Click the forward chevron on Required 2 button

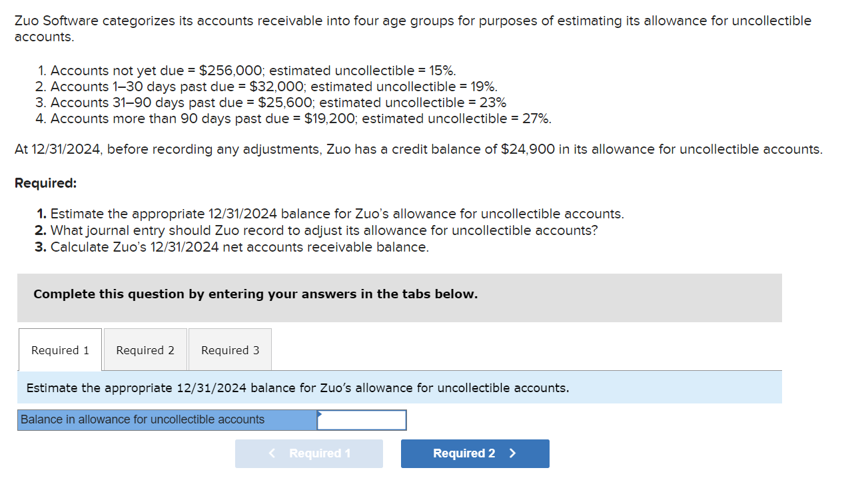(x=513, y=453)
